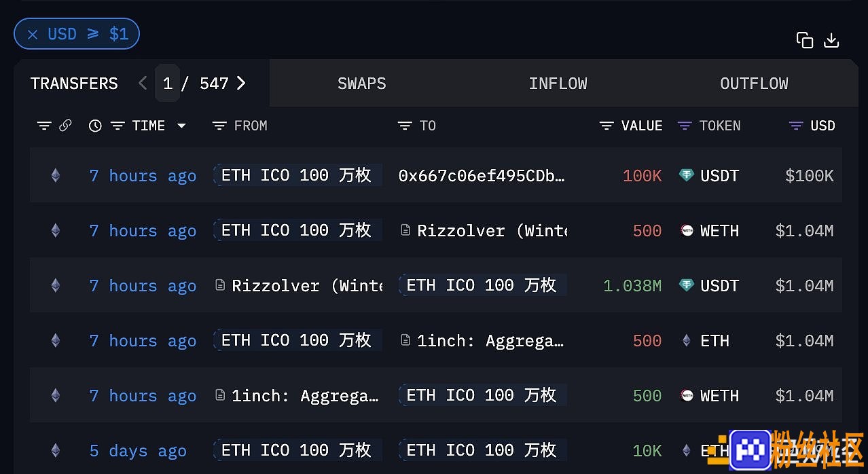Open the TIME sort dropdown arrow
This screenshot has width=868, height=474.
click(181, 126)
